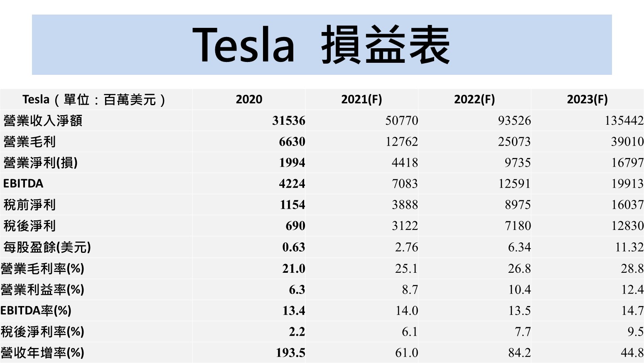Screen dimensions: 644x363
Task: Click the Tesla 損益表 title banner
Action: [x=322, y=45]
